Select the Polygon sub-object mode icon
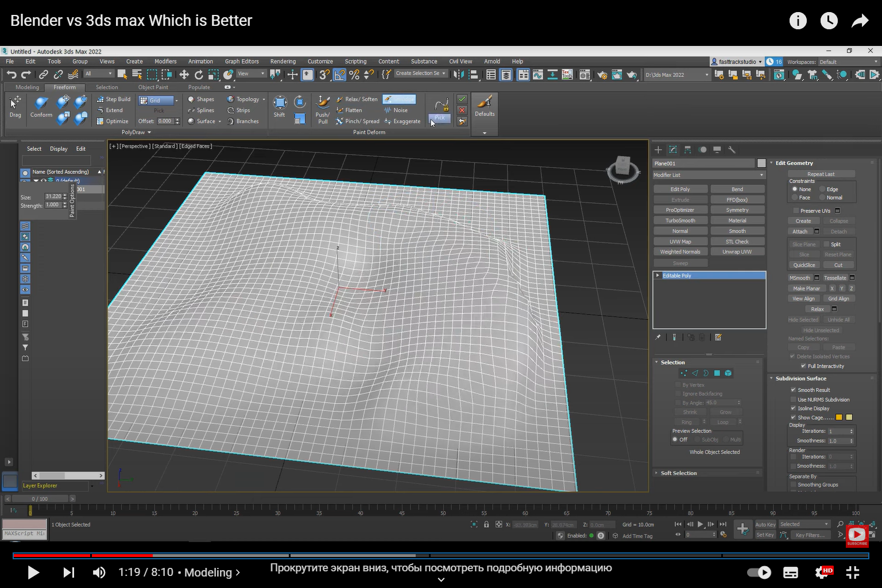882x588 pixels. pyautogui.click(x=717, y=373)
